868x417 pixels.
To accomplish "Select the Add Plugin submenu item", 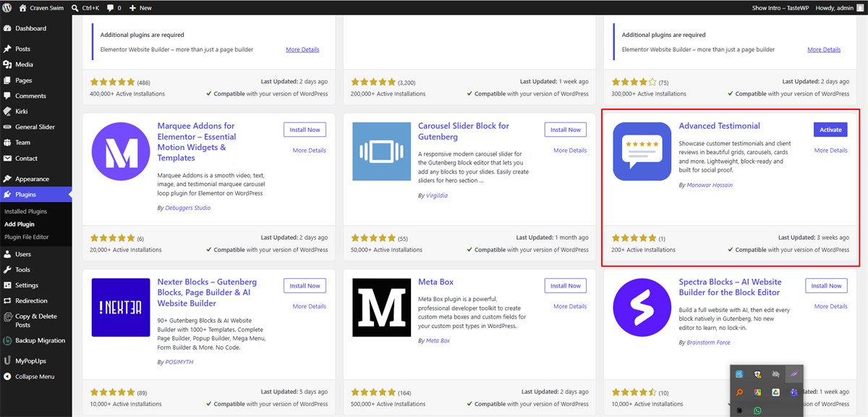I will pos(20,224).
